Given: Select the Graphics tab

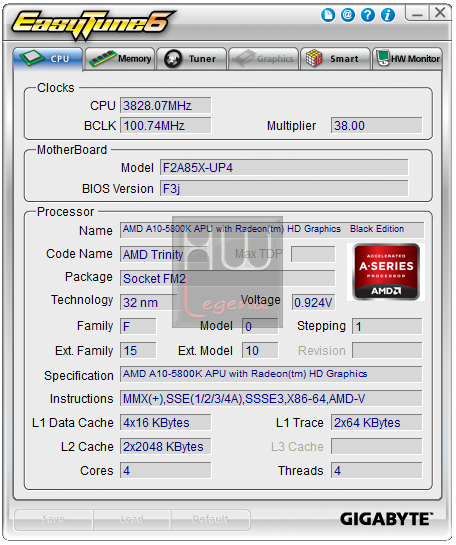Looking at the screenshot, I should tap(263, 59).
